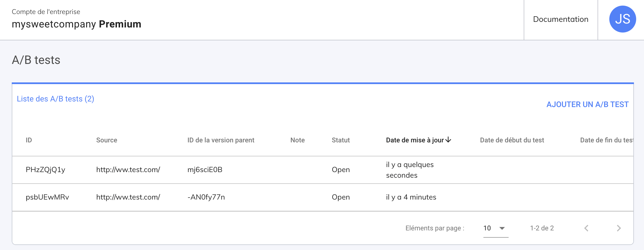
Task: Click parent version ID mj6sciE0B
Action: (205, 170)
